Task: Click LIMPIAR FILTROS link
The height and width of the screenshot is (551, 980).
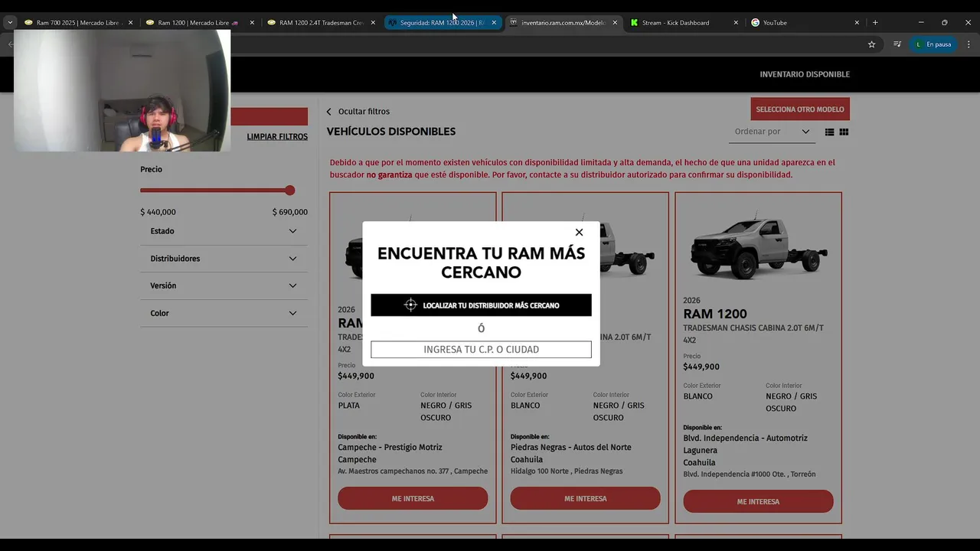Action: 277,137
